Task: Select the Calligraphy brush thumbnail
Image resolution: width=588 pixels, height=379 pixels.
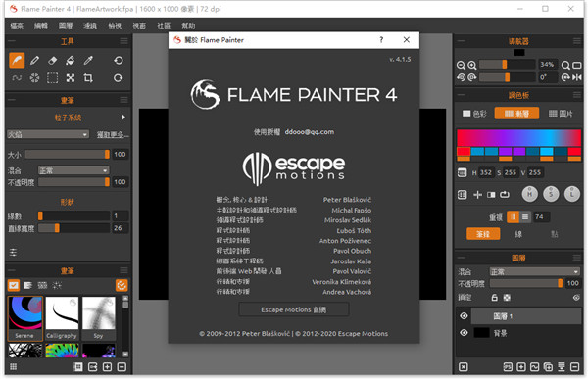Action: point(62,318)
